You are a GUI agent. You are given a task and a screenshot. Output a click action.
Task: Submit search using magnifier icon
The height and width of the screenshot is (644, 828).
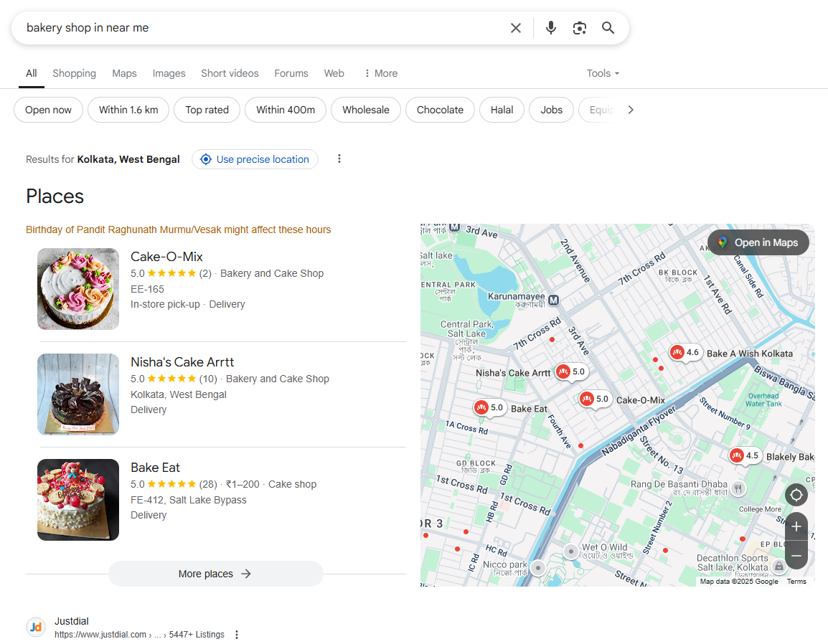(x=608, y=28)
